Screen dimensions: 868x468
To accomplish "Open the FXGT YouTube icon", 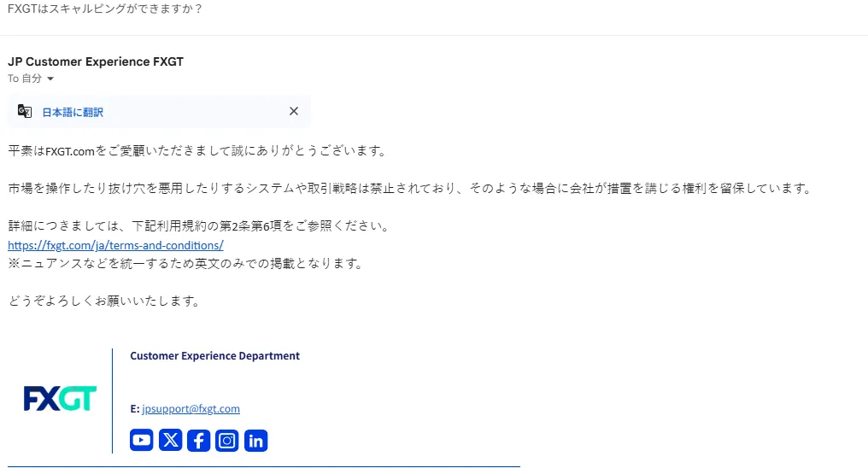I will (141, 441).
